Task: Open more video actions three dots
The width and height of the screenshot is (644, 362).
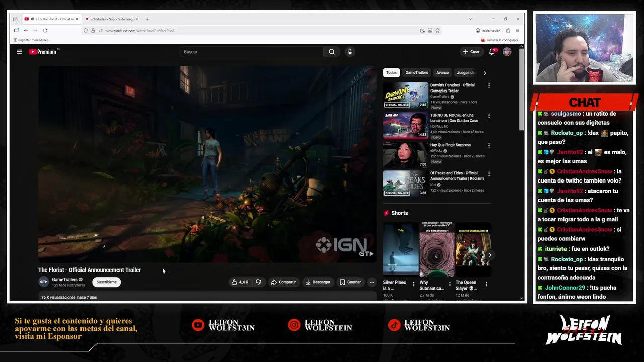Action: point(372,282)
